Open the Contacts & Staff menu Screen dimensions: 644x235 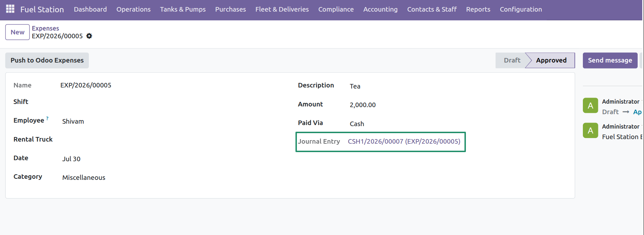click(432, 9)
